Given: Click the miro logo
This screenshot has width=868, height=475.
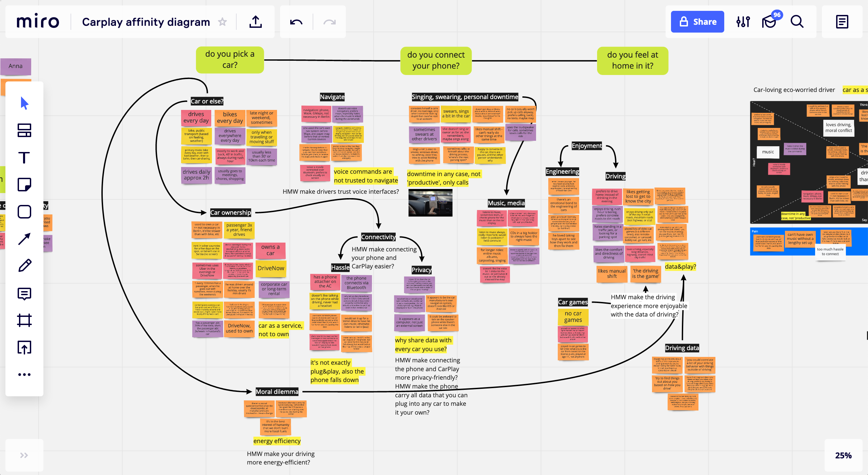Looking at the screenshot, I should click(38, 22).
